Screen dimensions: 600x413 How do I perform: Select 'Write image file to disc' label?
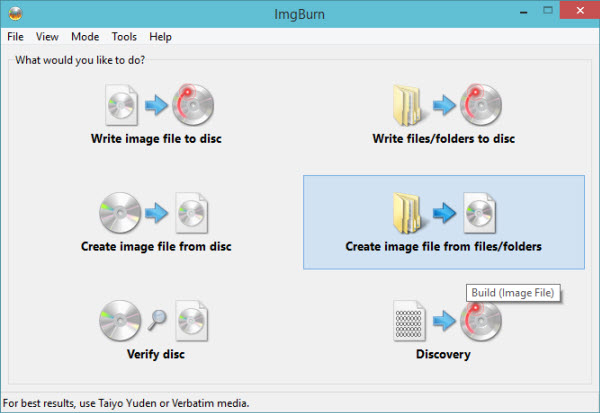[x=156, y=139]
